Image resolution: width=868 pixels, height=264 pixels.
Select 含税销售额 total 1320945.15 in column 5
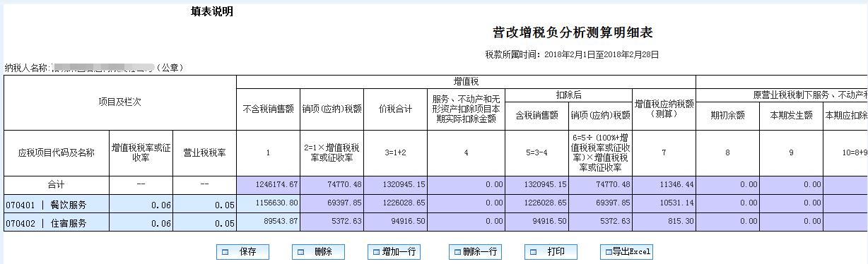537,184
